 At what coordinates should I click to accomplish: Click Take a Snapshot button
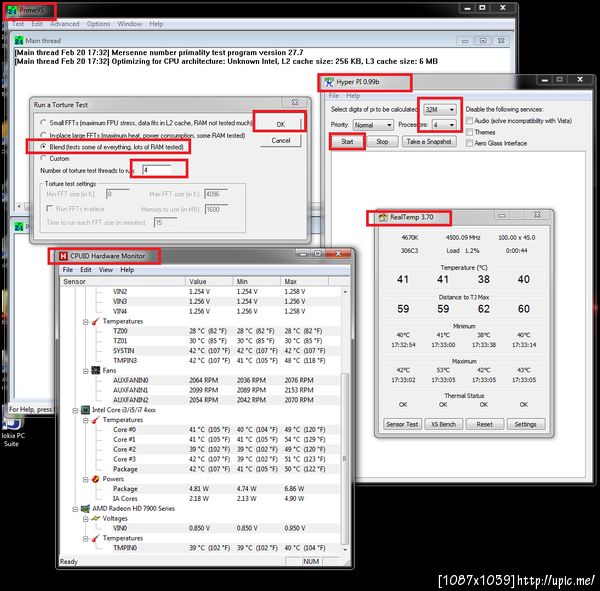click(429, 142)
